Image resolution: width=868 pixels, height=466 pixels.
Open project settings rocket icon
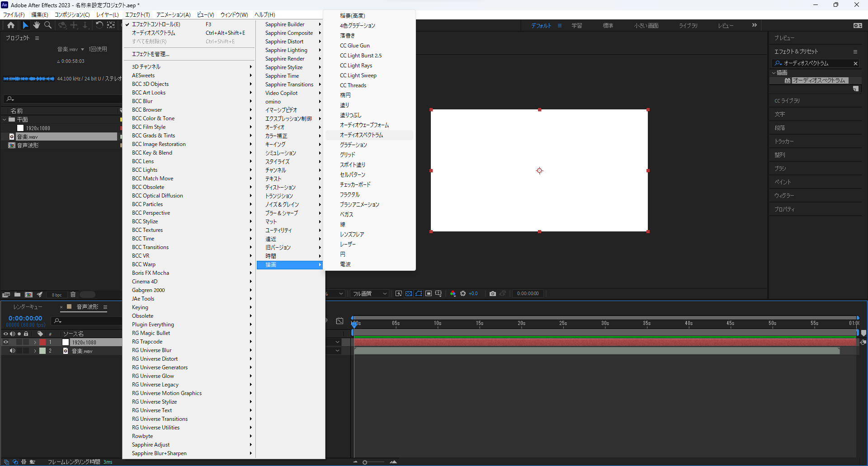40,295
